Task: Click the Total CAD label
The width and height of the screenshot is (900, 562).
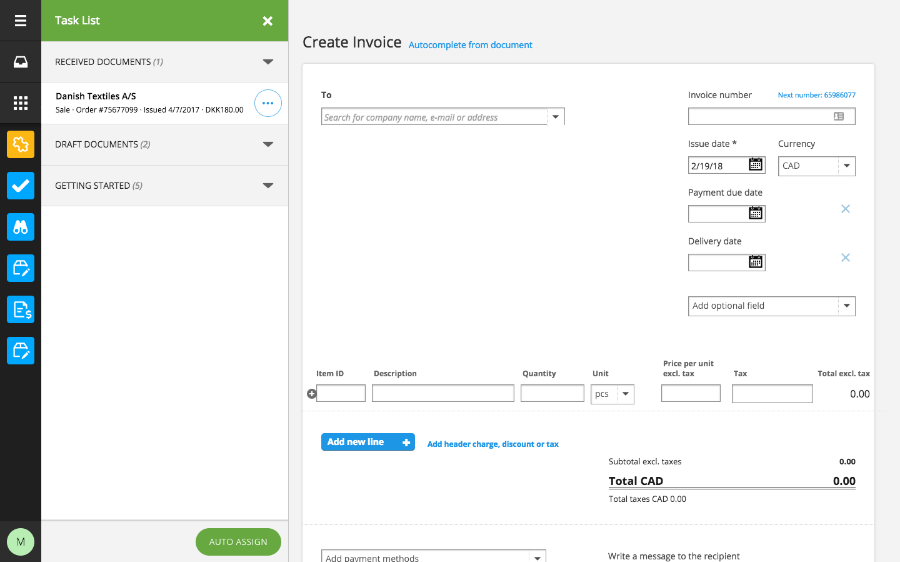Action: point(636,481)
